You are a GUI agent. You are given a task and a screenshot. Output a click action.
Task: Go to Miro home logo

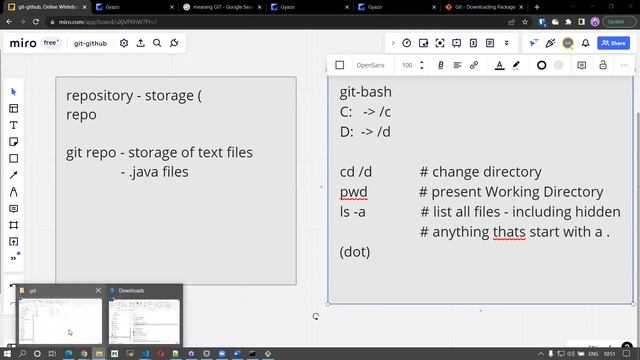tap(23, 43)
